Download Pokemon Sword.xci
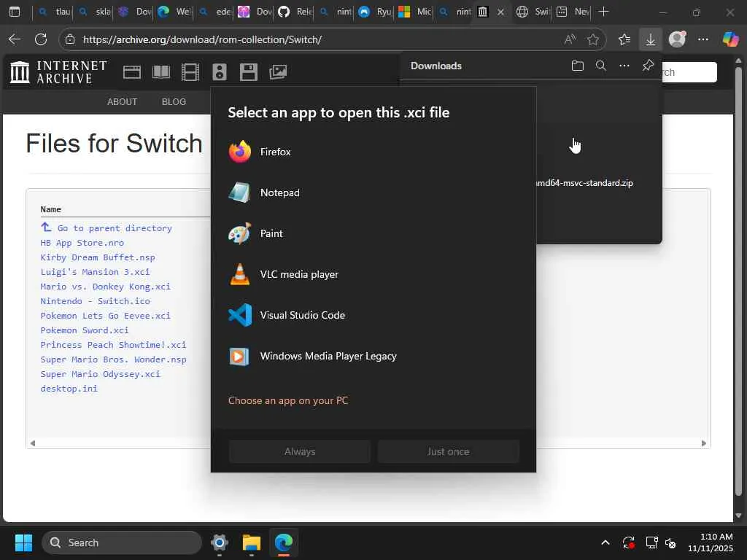This screenshot has height=560, width=747. point(85,330)
